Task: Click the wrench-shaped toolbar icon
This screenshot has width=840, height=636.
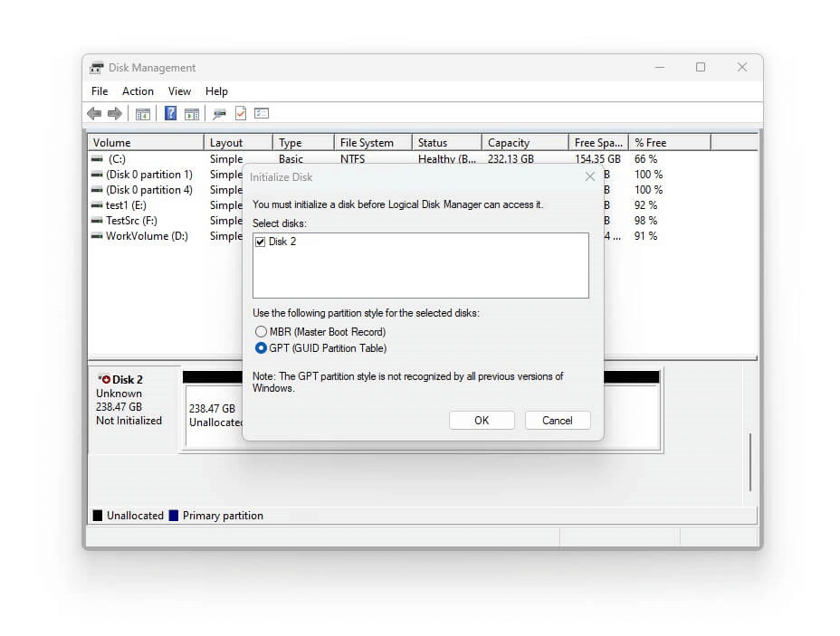Action: point(218,113)
